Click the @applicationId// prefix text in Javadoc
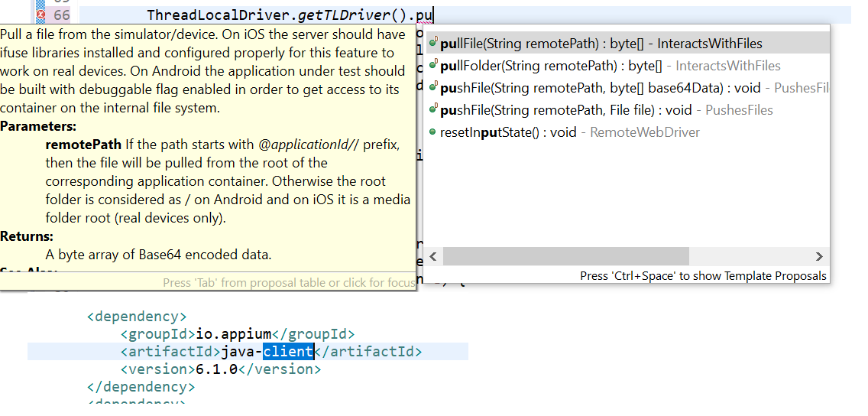The width and height of the screenshot is (868, 416). click(309, 145)
